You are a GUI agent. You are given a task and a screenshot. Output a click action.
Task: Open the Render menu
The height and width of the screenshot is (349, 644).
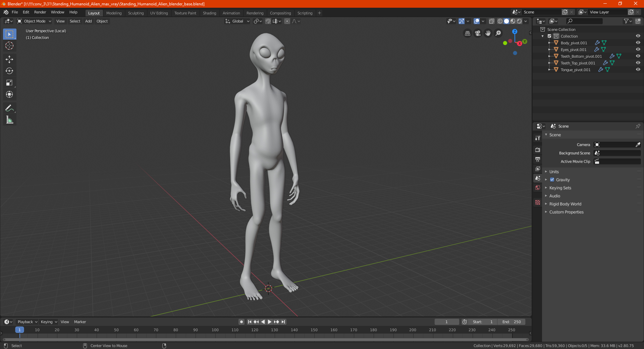40,12
